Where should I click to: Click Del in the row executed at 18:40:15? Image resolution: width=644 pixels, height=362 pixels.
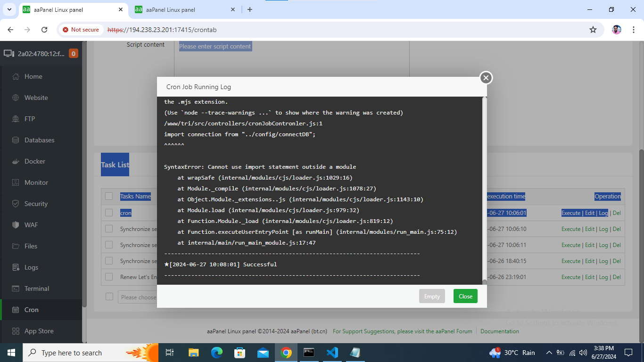click(x=617, y=261)
